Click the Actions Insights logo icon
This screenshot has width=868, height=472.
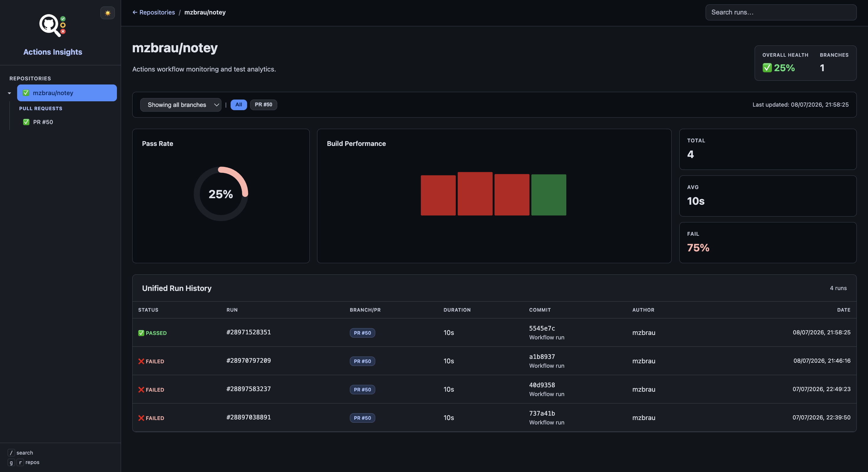click(x=53, y=25)
